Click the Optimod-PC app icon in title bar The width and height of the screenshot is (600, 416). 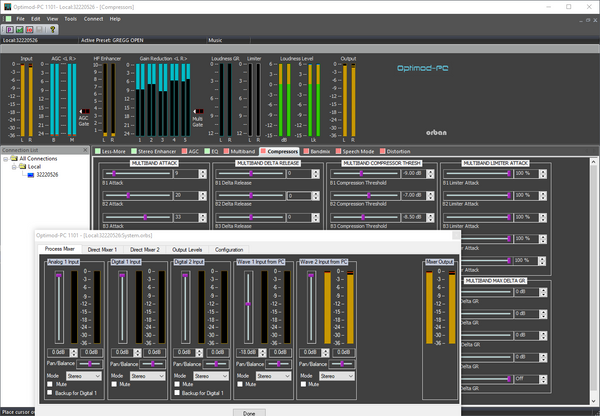(8, 7)
